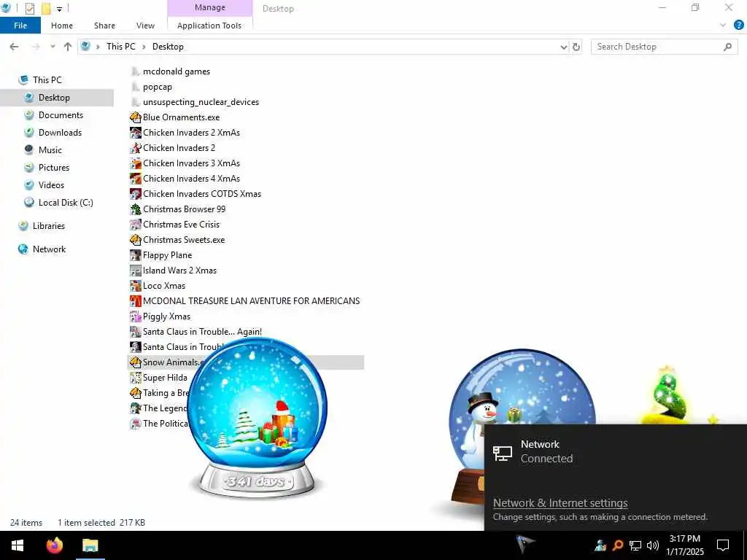Select the Snow Animals.exe icon
747x560 pixels.
click(x=135, y=362)
